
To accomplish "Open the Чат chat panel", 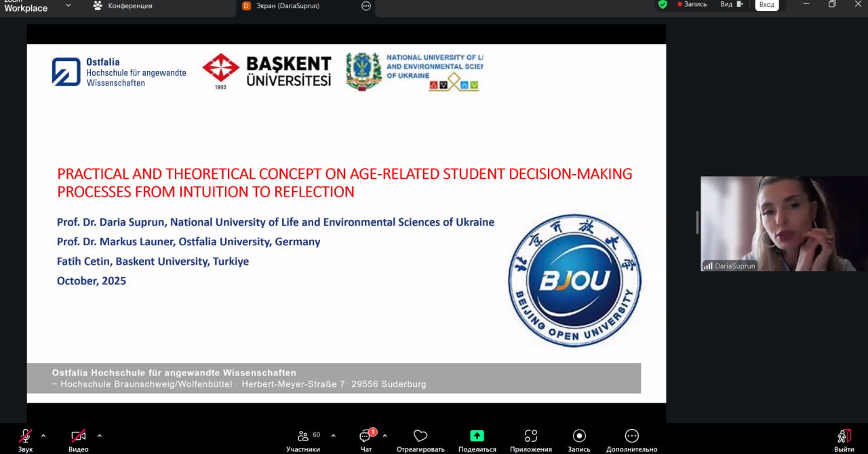I will pos(366,436).
